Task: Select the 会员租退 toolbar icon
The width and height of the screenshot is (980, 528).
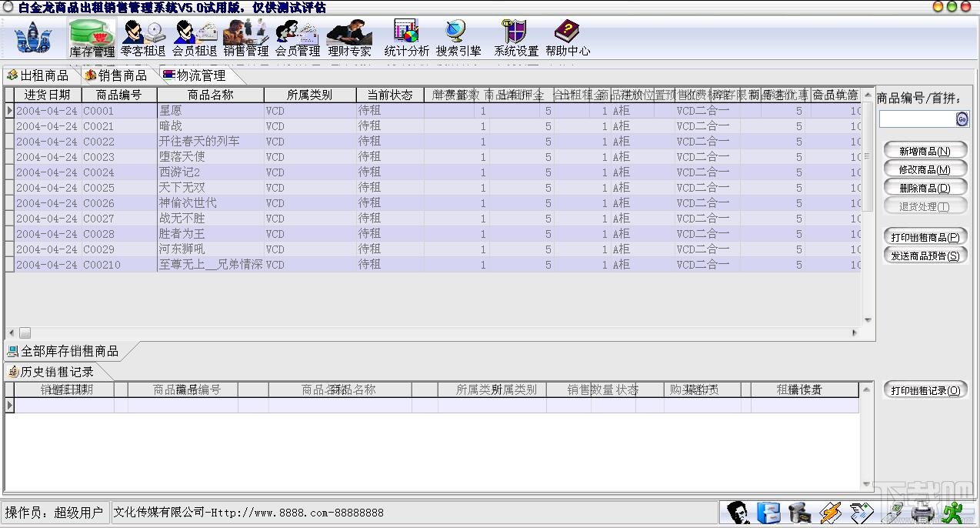Action: tap(195, 37)
